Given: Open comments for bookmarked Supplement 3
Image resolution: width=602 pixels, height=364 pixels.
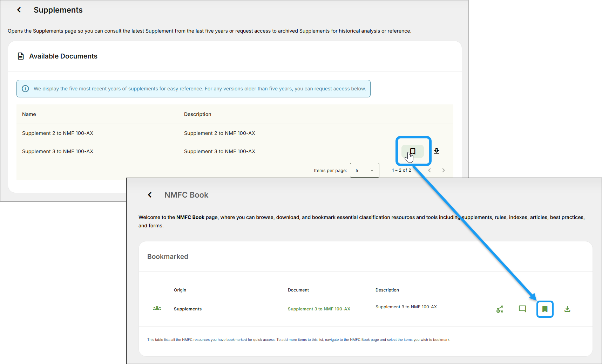Looking at the screenshot, I should [522, 309].
